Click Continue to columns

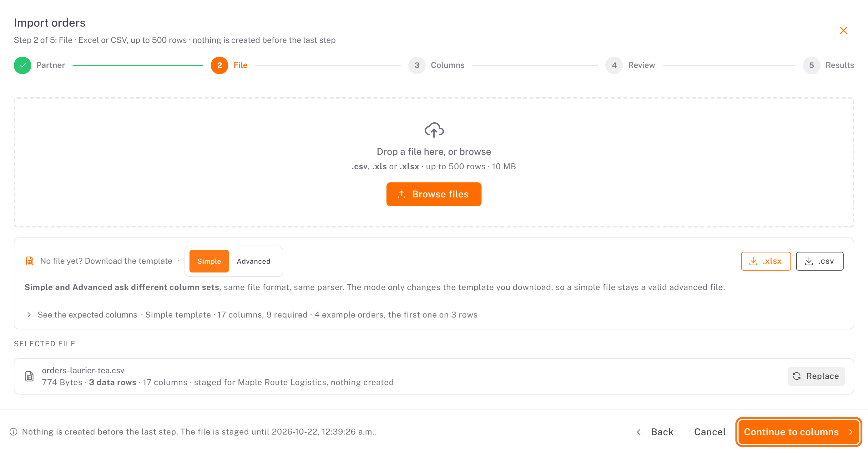click(798, 432)
